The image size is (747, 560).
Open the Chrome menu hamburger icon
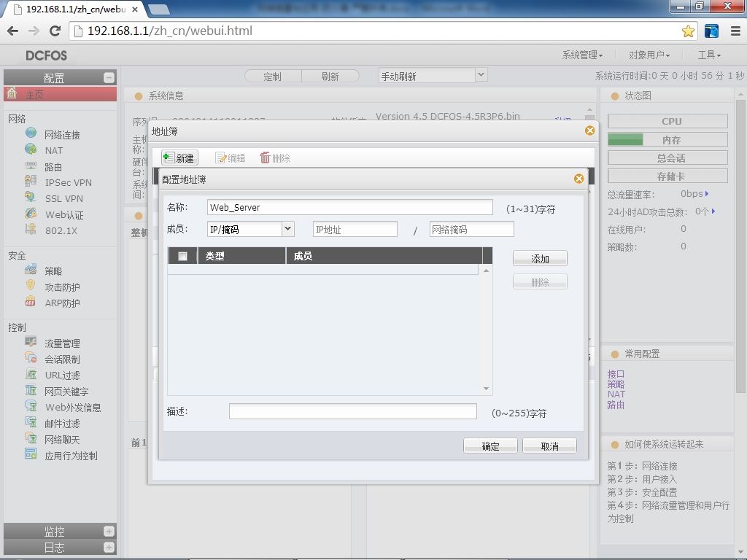click(735, 31)
